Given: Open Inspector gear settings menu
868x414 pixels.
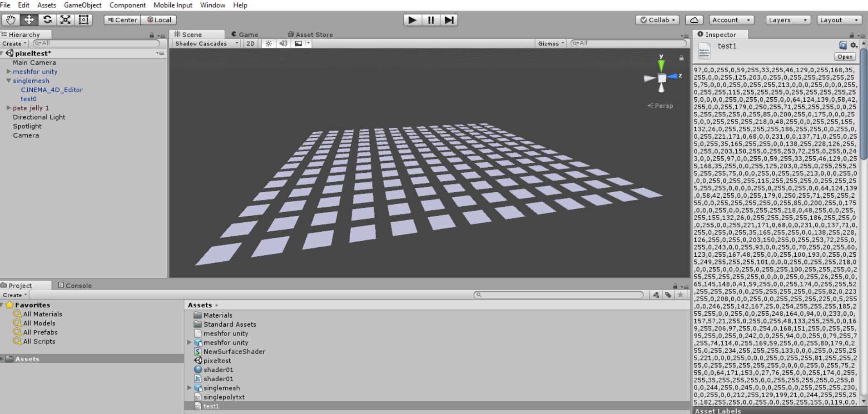Looking at the screenshot, I should [x=854, y=45].
